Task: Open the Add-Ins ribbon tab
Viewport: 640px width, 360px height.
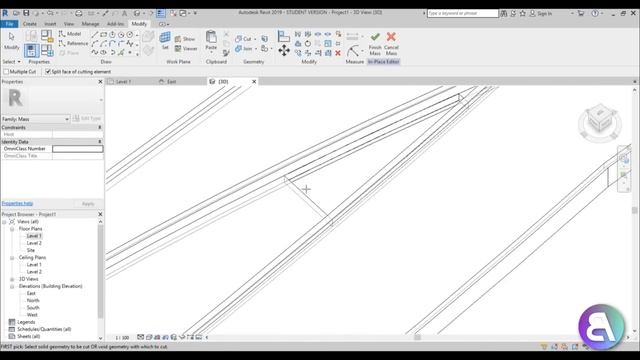Action: coord(115,24)
